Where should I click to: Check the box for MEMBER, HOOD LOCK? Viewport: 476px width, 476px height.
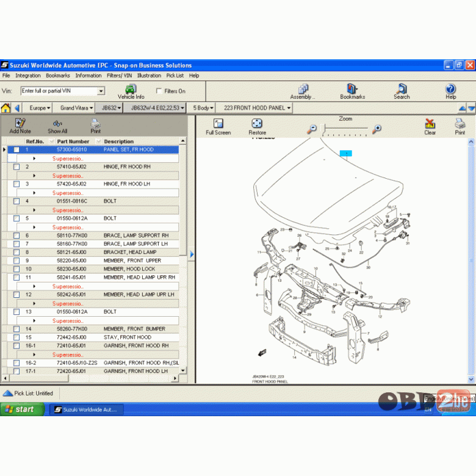(16, 269)
